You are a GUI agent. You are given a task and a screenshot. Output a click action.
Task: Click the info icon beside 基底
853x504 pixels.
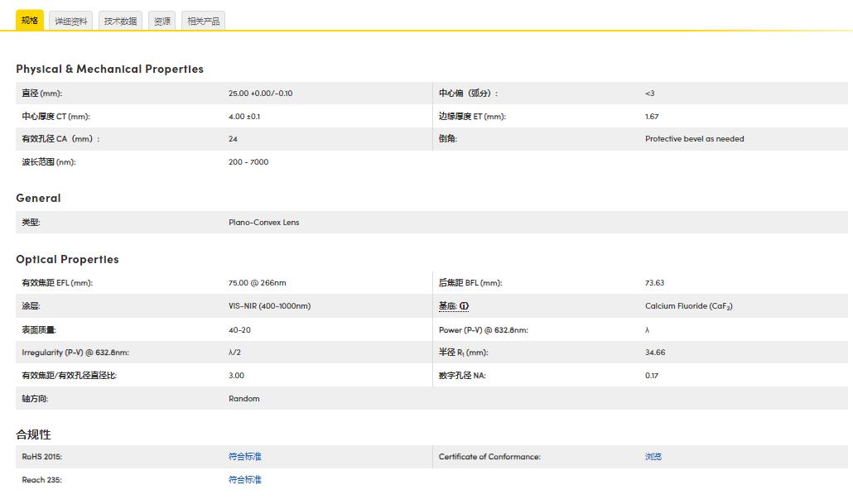(465, 306)
